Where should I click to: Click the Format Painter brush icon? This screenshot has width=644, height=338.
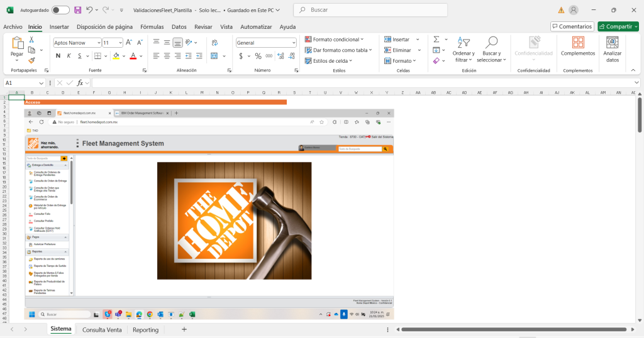(x=31, y=60)
